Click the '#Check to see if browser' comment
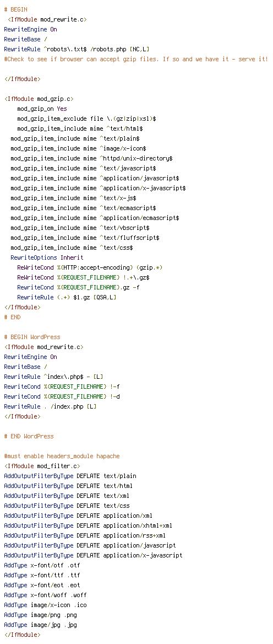This screenshot has width=273, height=644. click(x=136, y=59)
